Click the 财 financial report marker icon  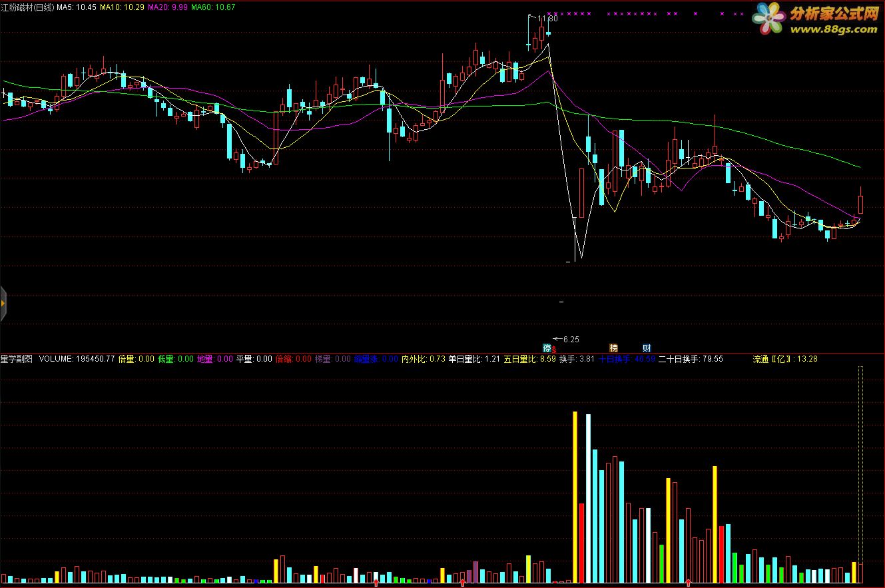pos(647,348)
